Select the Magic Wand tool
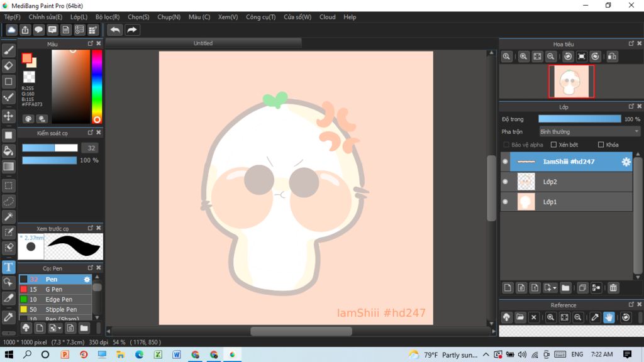The image size is (644, 362). (9, 217)
